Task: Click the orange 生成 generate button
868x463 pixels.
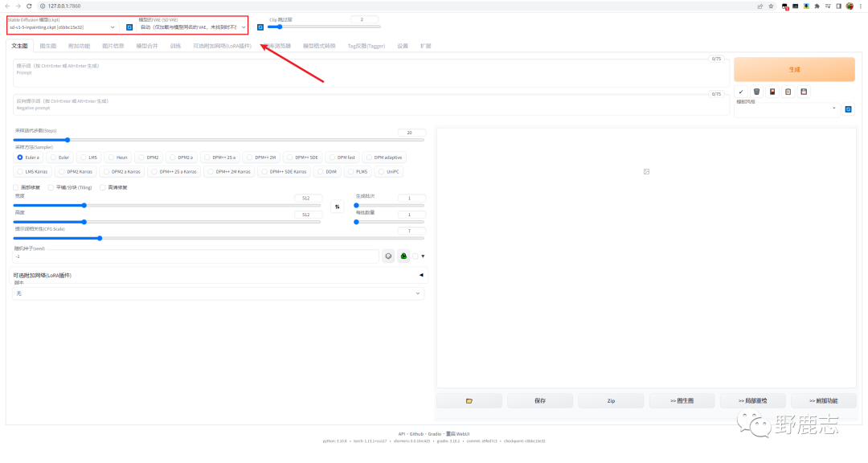Action: 794,69
